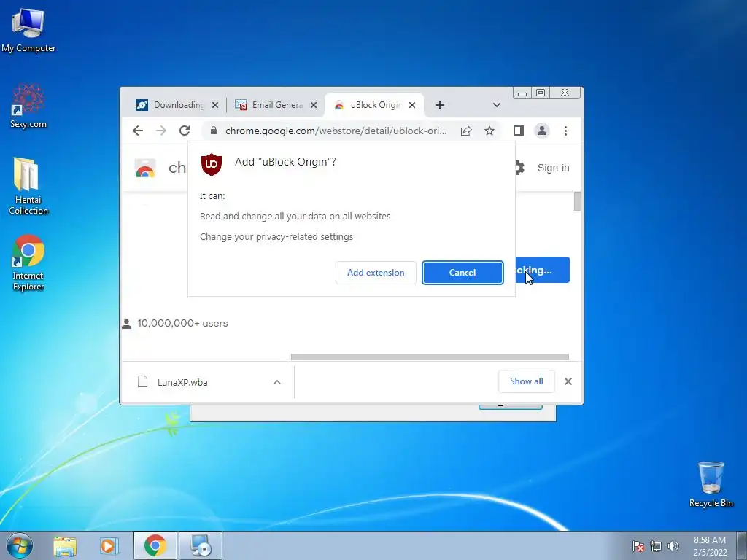Open the side panel icon
747x560 pixels.
(x=519, y=131)
